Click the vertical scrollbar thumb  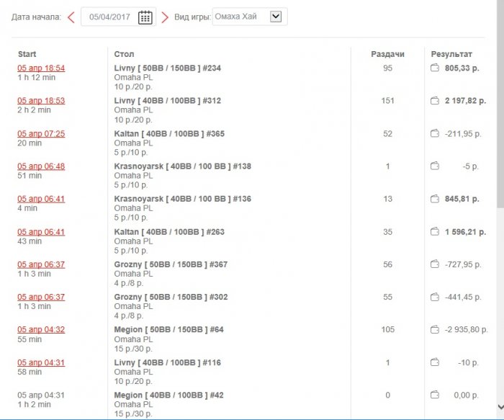pos(500,103)
